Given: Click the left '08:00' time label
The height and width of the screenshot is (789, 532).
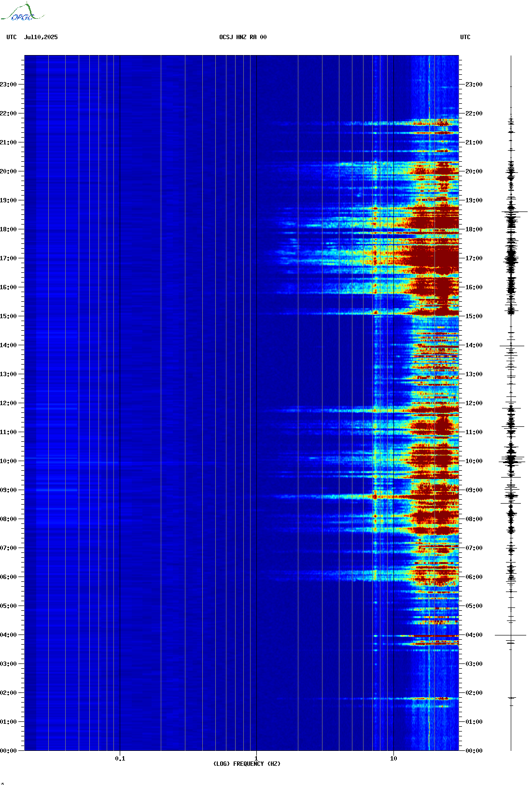Looking at the screenshot, I should (x=8, y=519).
